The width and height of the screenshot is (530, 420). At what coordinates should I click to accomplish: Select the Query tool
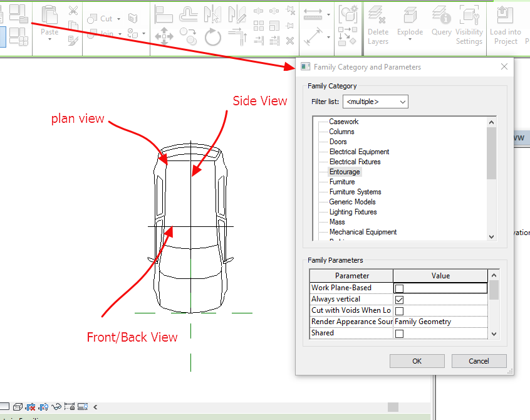(x=441, y=22)
